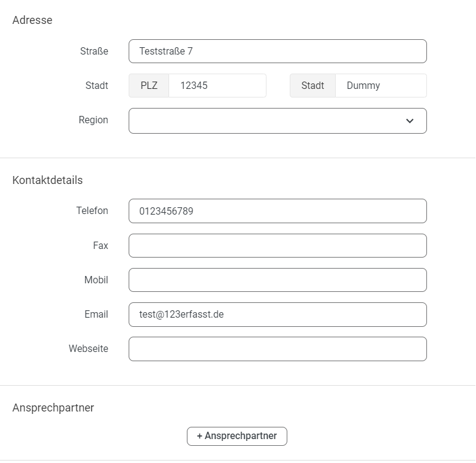Click the Webseite field label
The width and height of the screenshot is (476, 463).
point(88,348)
